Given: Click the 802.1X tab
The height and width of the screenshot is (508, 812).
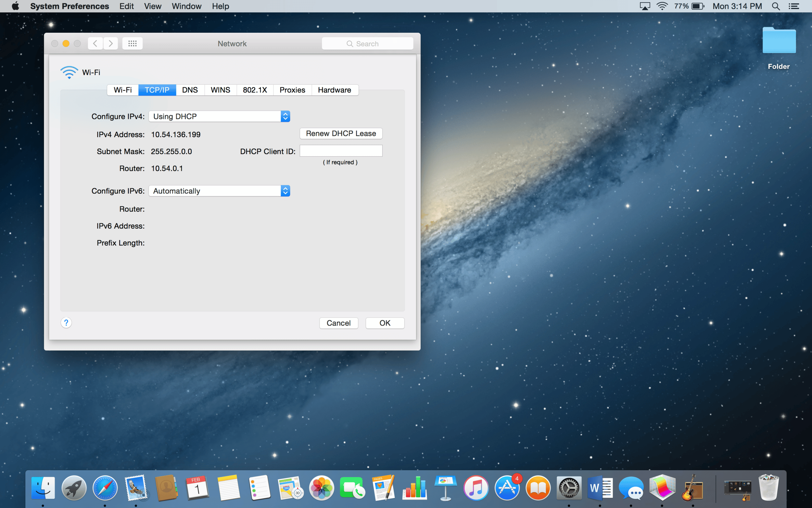Looking at the screenshot, I should coord(254,90).
